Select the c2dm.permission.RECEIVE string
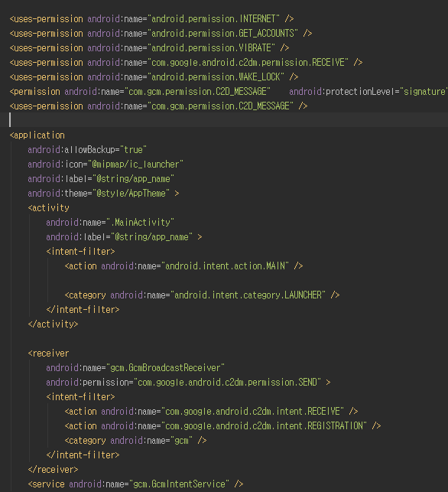Screen dimensions: 448x492 (x=248, y=63)
